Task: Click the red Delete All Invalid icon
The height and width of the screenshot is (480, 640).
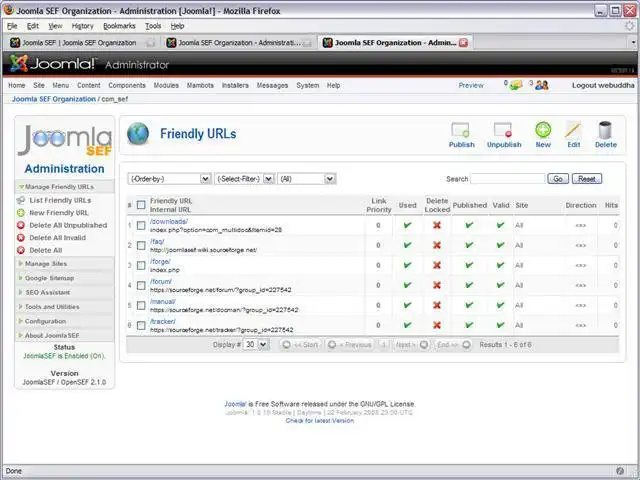Action: click(x=21, y=238)
